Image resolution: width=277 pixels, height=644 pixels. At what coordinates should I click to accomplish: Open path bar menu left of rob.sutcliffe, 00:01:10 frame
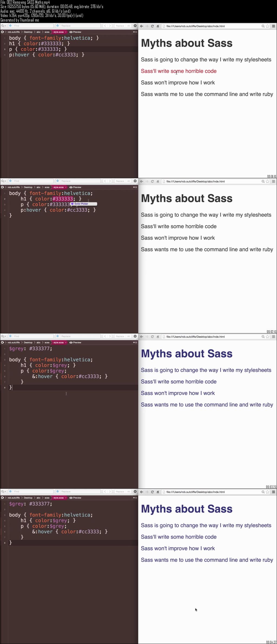tap(2, 32)
